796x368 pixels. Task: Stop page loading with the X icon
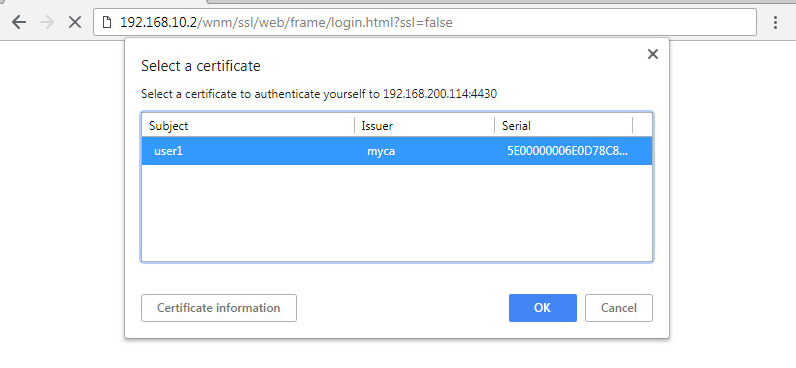click(x=75, y=22)
